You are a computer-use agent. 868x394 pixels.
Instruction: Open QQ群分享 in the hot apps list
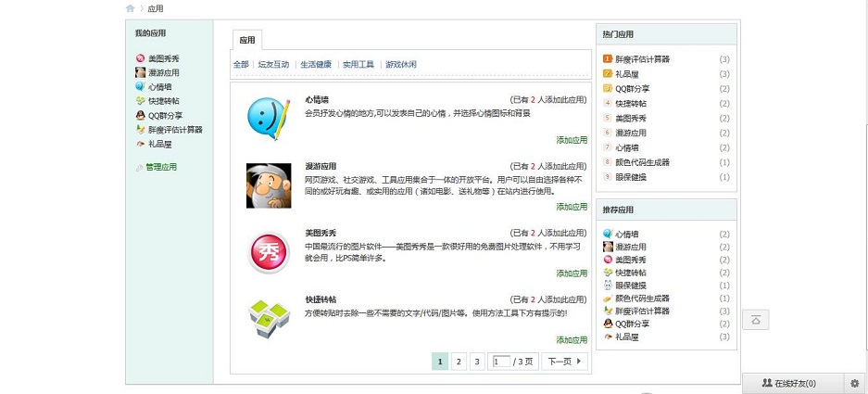[x=633, y=89]
